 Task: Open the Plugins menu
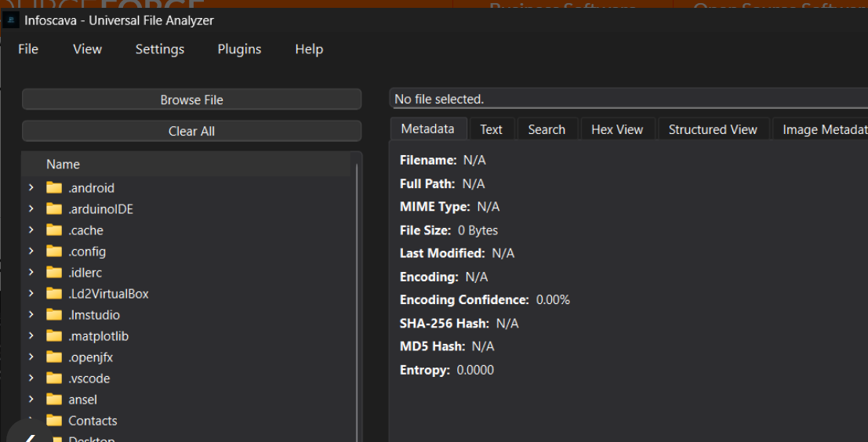coord(239,49)
